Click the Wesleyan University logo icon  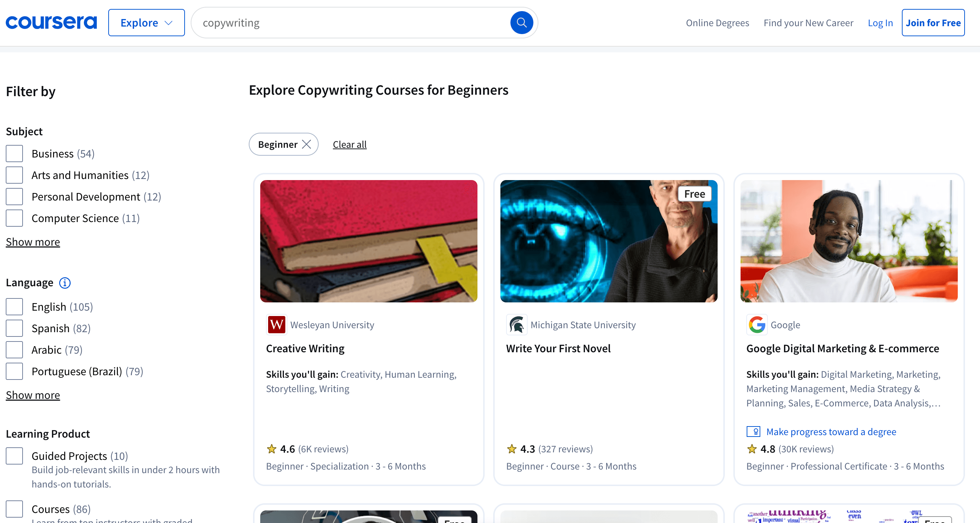click(x=276, y=325)
